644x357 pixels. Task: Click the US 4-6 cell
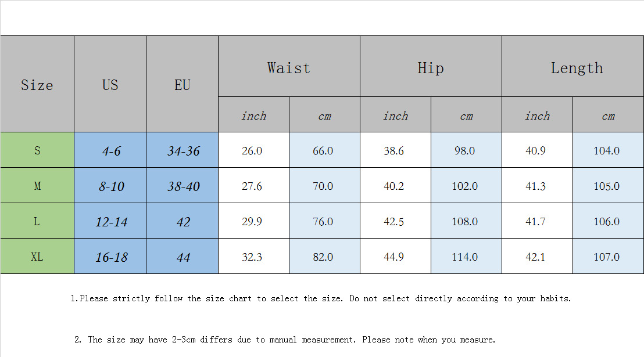pos(110,151)
